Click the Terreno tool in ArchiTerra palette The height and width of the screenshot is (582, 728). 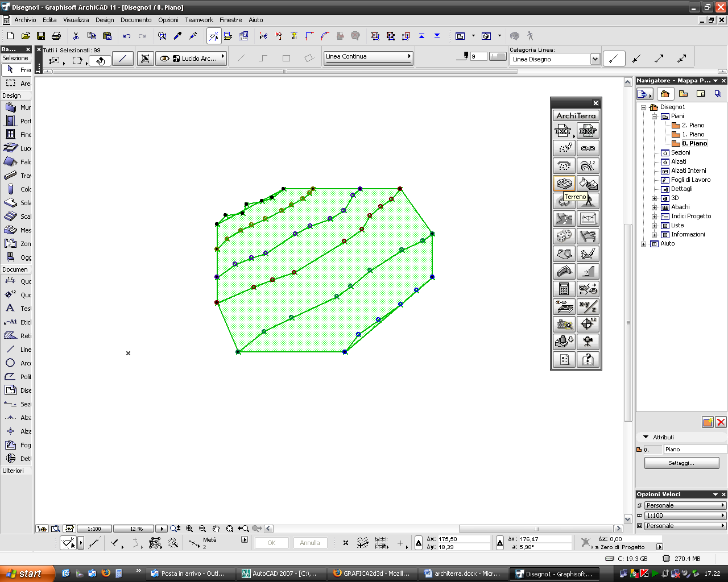click(564, 184)
